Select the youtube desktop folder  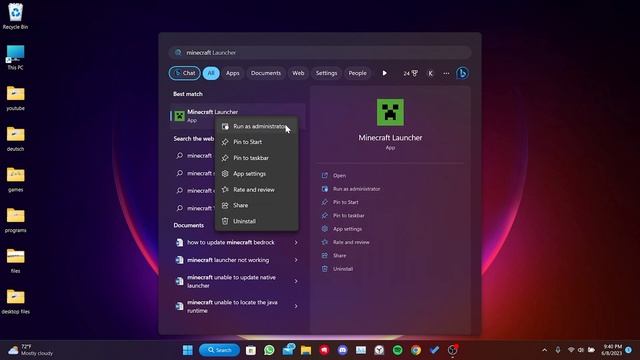pyautogui.click(x=16, y=98)
